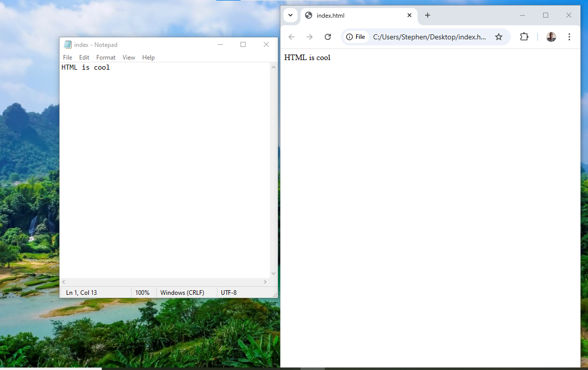The width and height of the screenshot is (588, 370).
Task: Close the index.html tab
Action: pos(409,15)
